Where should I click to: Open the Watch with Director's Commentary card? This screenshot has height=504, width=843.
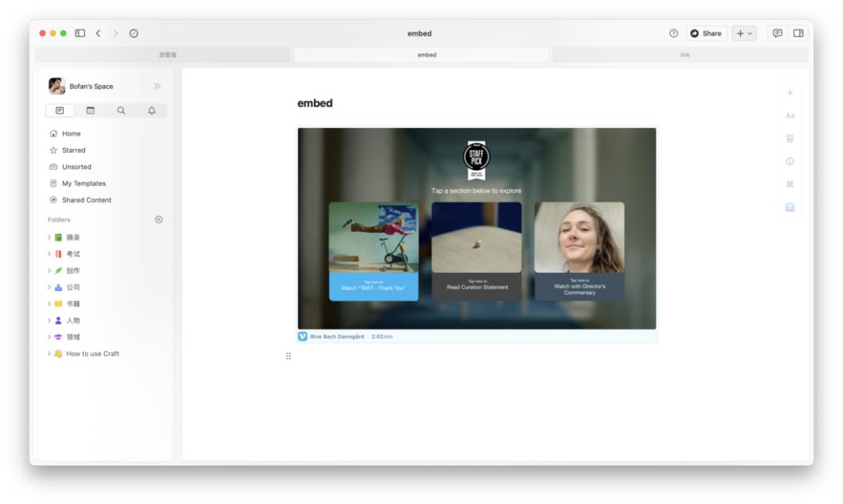coord(579,251)
